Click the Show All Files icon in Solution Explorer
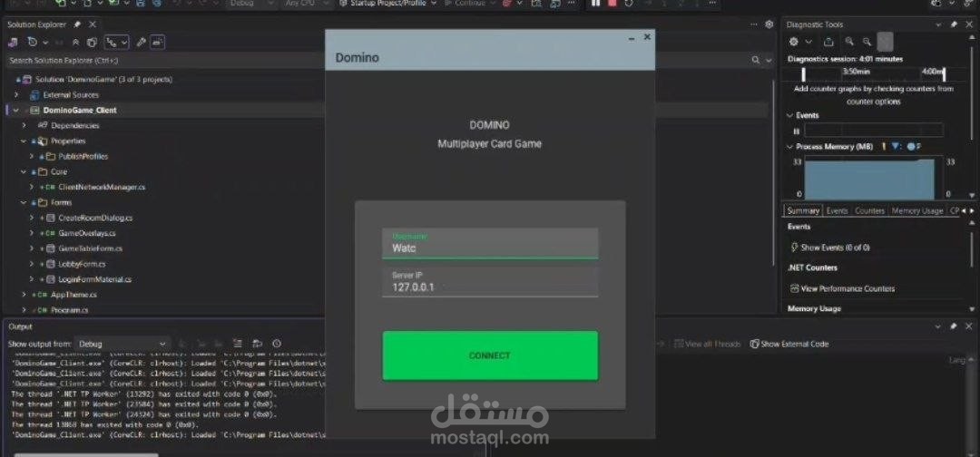Screen dimensions: 980x457 (x=92, y=43)
